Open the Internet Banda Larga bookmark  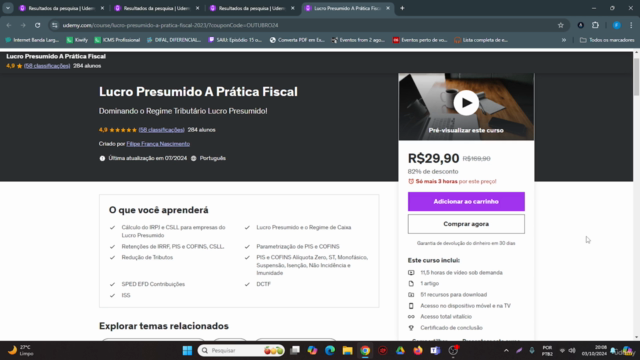click(x=32, y=40)
